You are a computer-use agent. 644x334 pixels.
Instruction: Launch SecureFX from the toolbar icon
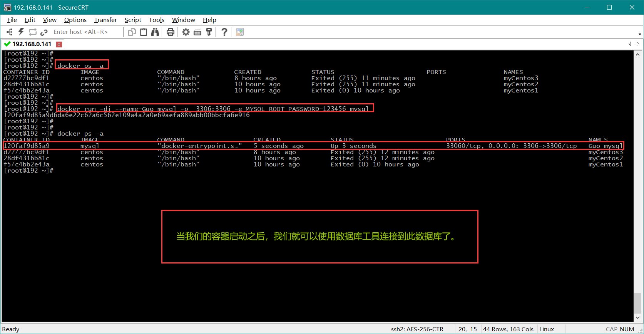click(x=240, y=32)
